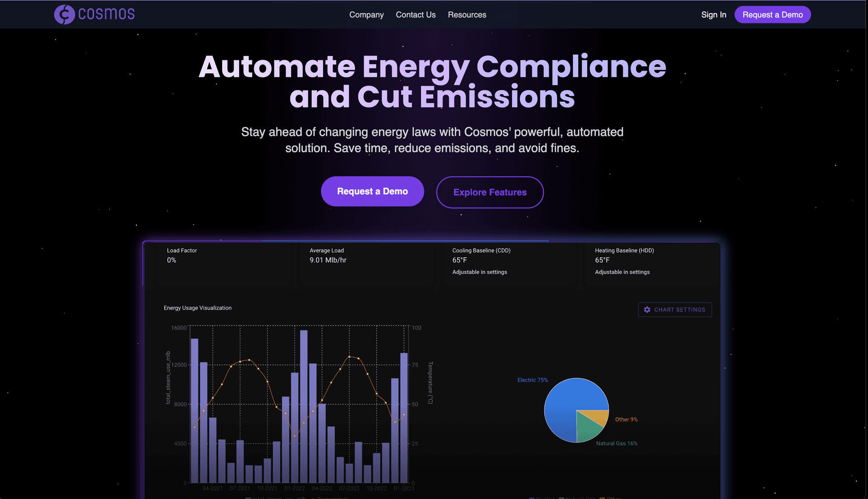Click the 07-2021 x-axis label
Image resolution: width=868 pixels, height=499 pixels.
pos(240,488)
